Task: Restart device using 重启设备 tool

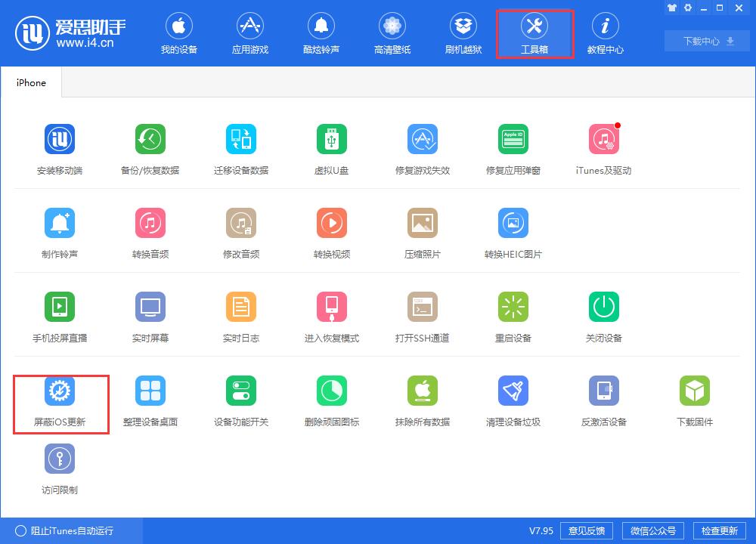Action: 513,314
